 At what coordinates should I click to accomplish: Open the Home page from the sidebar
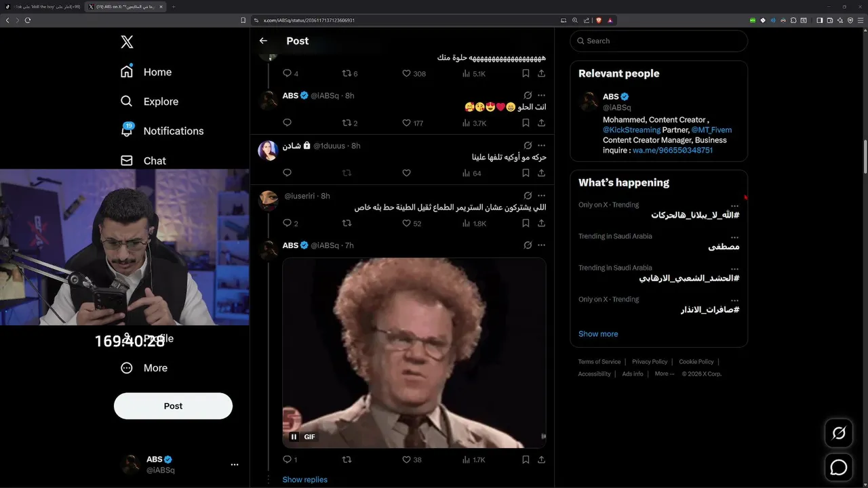pos(146,72)
